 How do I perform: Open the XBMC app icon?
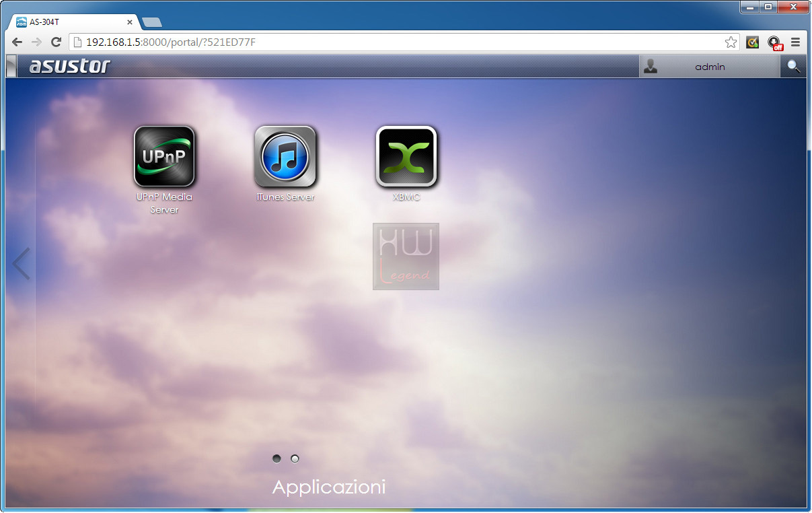(406, 156)
